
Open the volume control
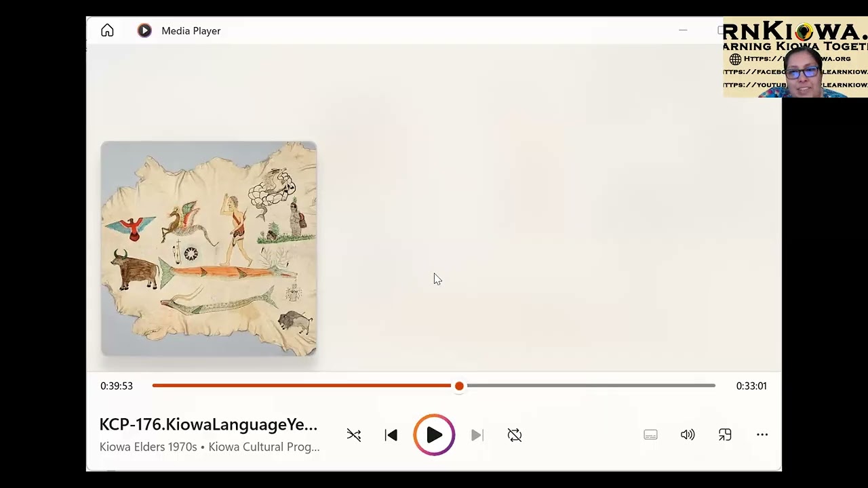688,435
